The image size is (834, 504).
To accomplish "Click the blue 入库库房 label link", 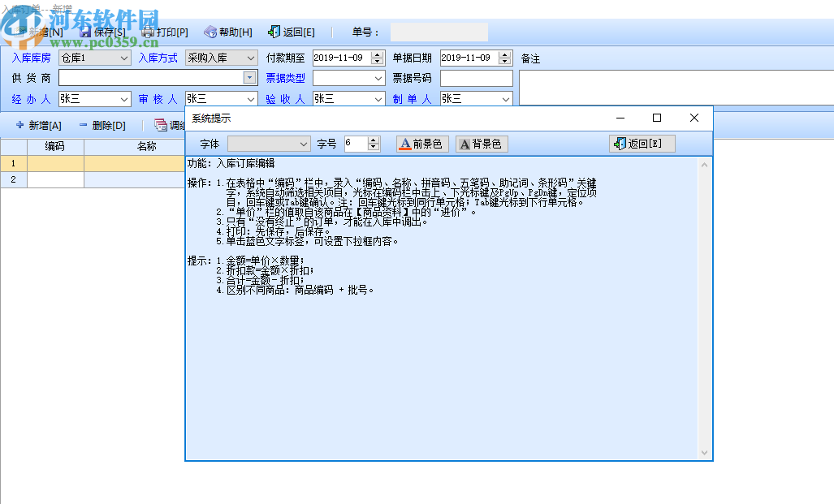I will 32,58.
